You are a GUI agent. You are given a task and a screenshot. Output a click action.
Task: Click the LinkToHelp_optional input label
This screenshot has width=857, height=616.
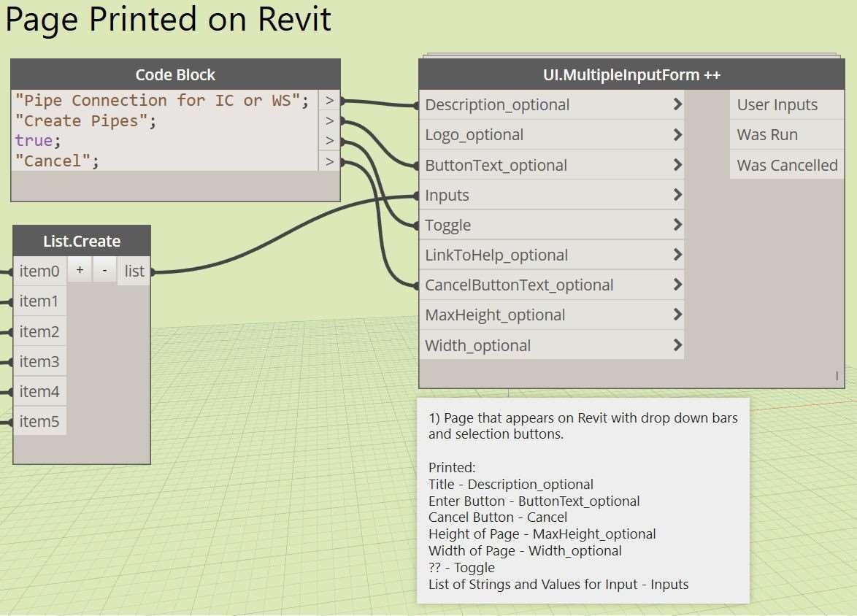click(497, 255)
